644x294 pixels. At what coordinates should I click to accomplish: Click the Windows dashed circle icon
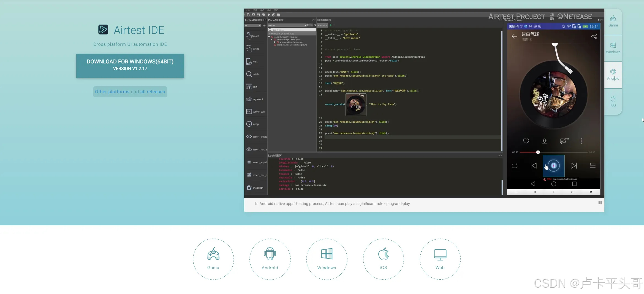click(x=327, y=259)
